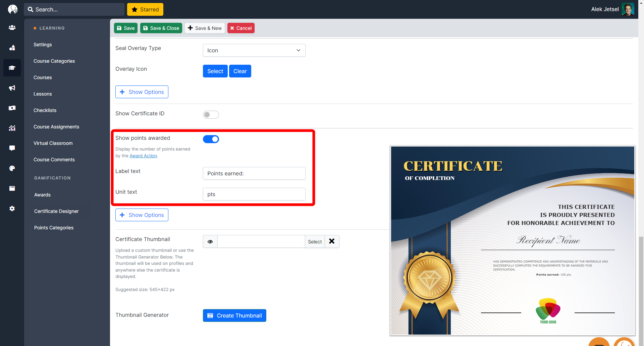Select the graduation cap learning icon

point(12,68)
